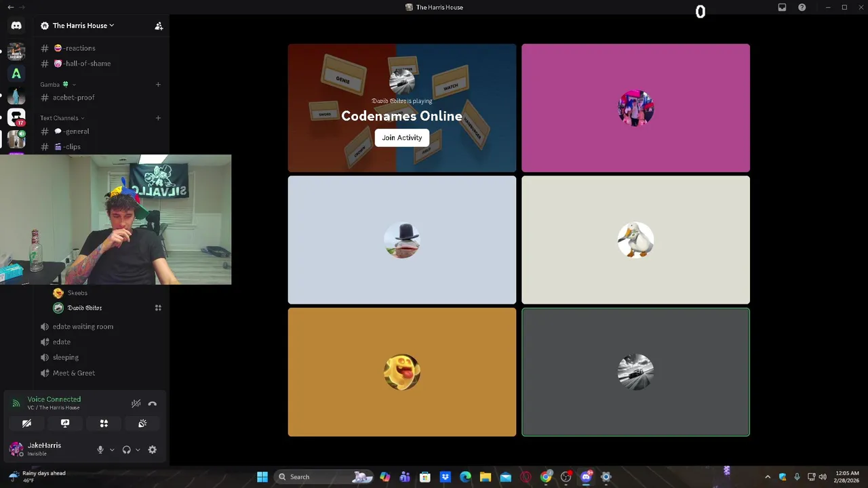Open volume control in system tray
868x488 pixels.
click(x=823, y=477)
